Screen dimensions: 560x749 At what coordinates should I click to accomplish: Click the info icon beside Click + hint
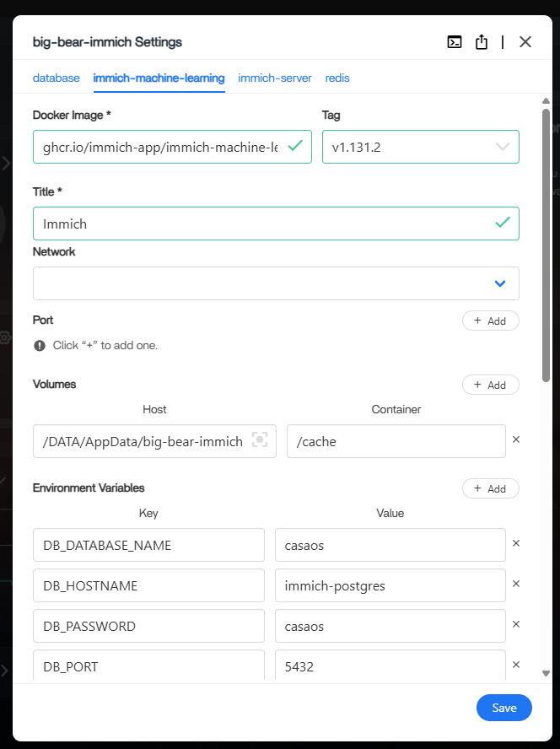click(x=40, y=345)
